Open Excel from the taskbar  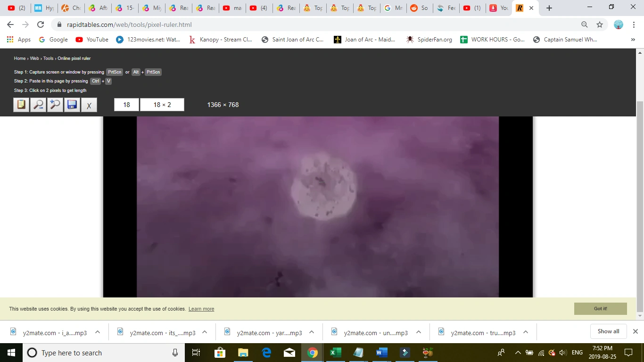(336, 353)
